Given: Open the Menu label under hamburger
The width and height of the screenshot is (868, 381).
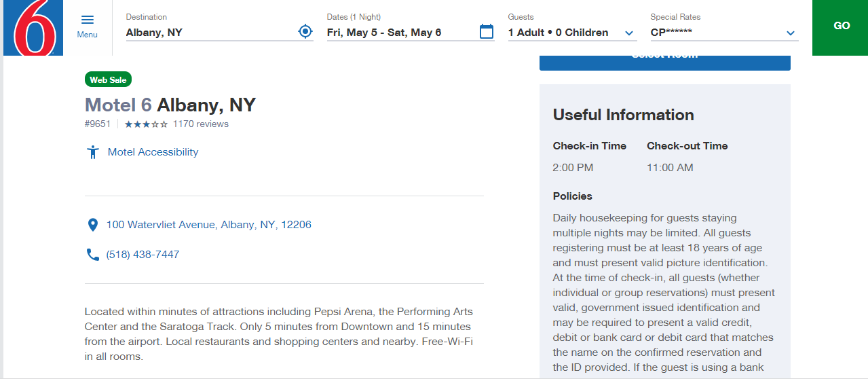Looking at the screenshot, I should click(x=87, y=35).
